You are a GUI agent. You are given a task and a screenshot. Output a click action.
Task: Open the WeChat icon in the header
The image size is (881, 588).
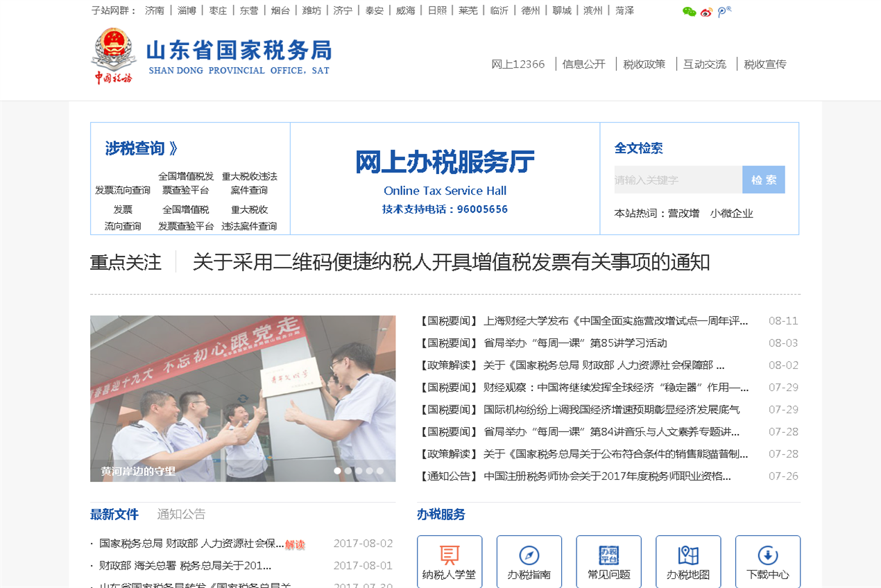pyautogui.click(x=689, y=12)
